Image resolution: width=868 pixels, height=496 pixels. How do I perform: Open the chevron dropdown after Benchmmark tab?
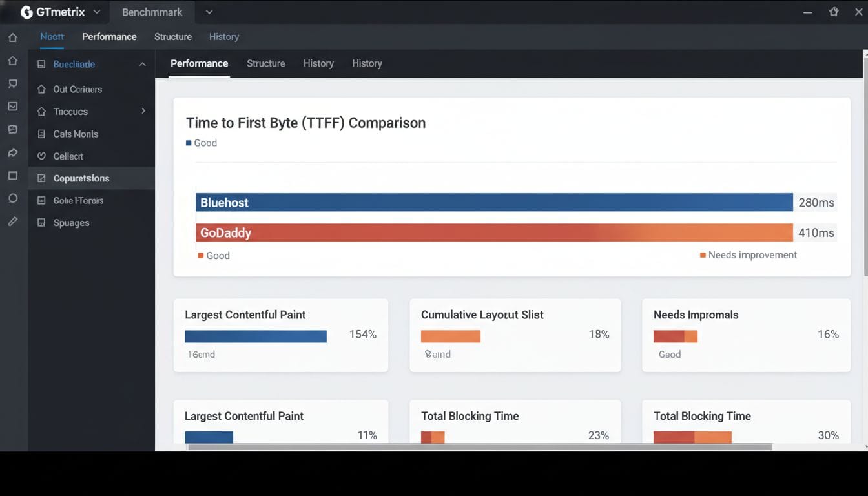pyautogui.click(x=209, y=12)
